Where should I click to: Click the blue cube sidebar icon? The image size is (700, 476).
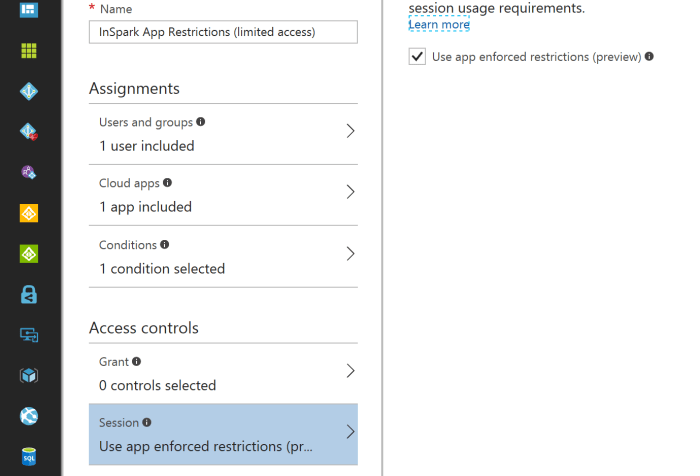coord(29,376)
